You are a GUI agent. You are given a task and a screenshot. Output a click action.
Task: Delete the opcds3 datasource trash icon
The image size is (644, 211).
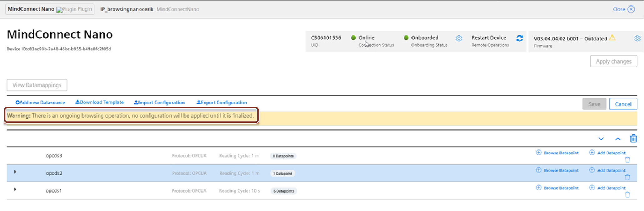coord(627,160)
